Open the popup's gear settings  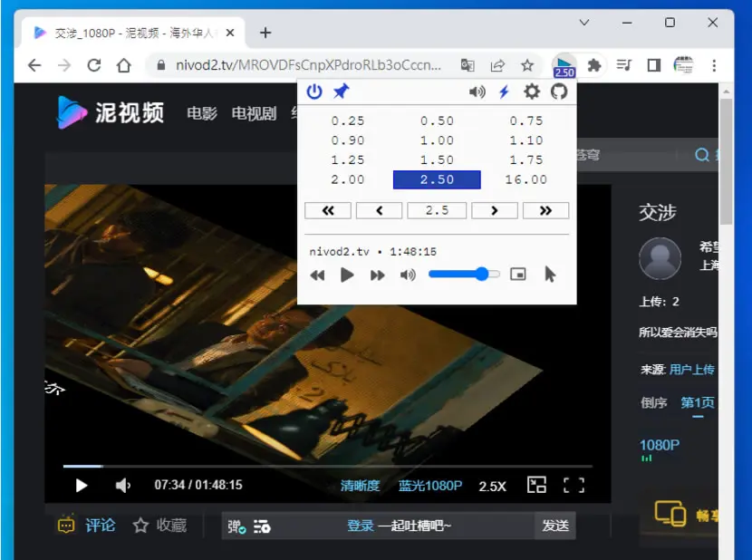pyautogui.click(x=532, y=92)
